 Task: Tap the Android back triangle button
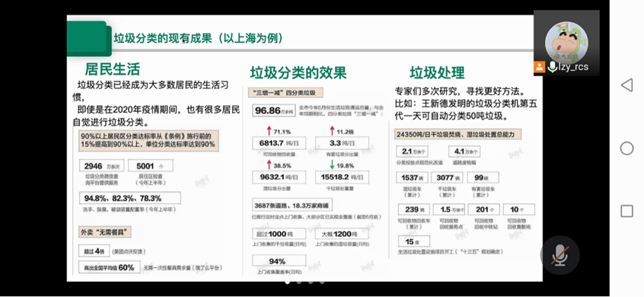(x=626, y=85)
